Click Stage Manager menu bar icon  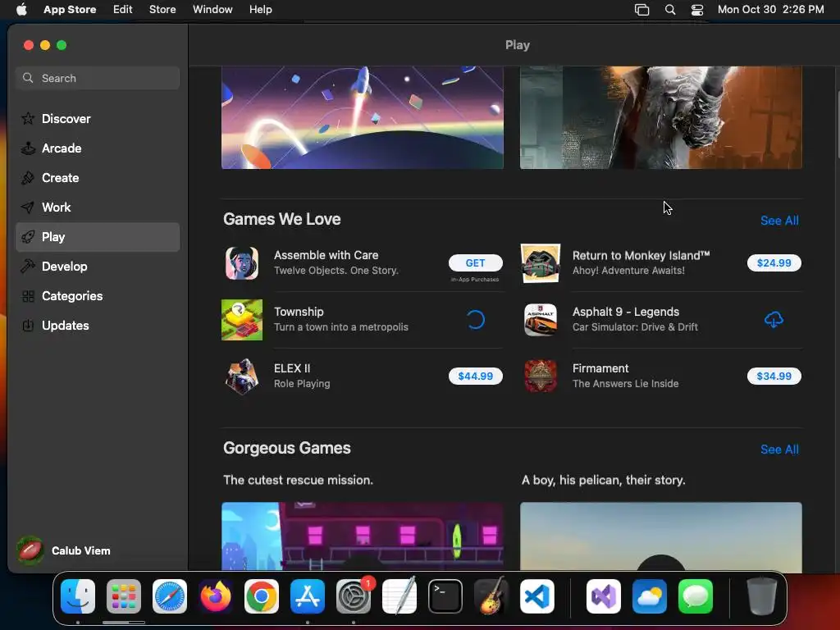pyautogui.click(x=641, y=10)
